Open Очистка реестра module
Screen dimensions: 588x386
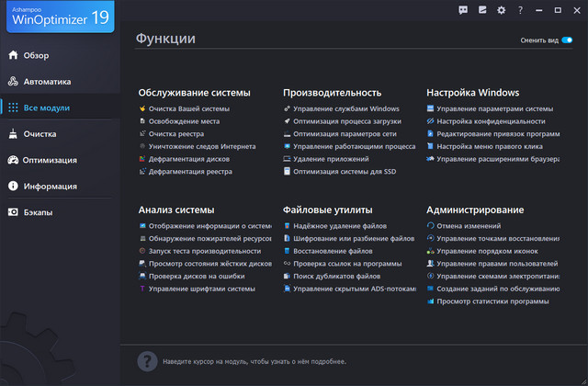click(175, 133)
